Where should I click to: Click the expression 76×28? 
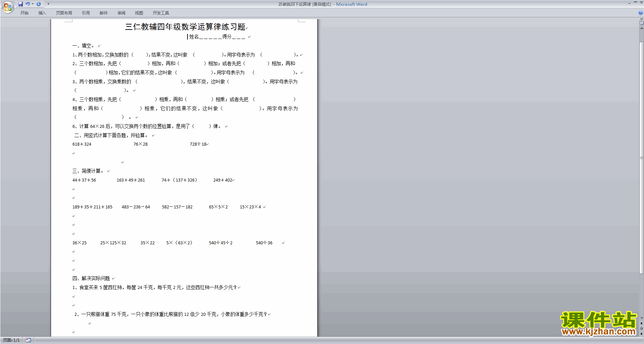(x=141, y=144)
